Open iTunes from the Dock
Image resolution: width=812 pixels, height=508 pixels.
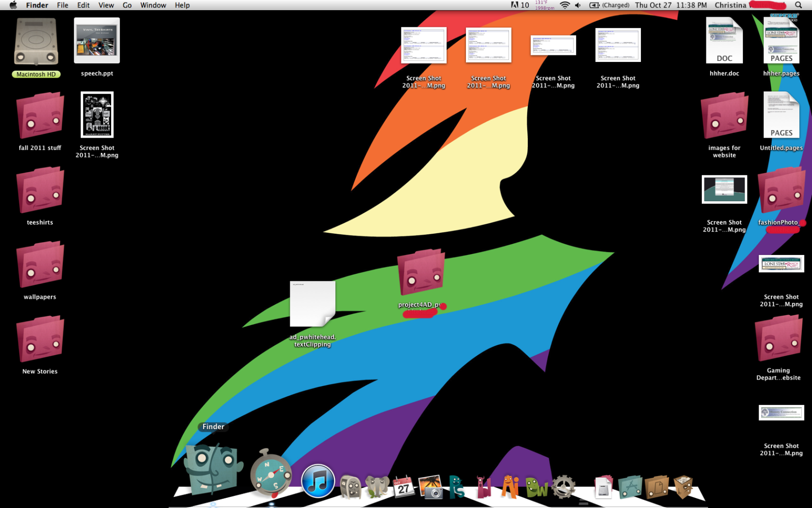coord(318,481)
